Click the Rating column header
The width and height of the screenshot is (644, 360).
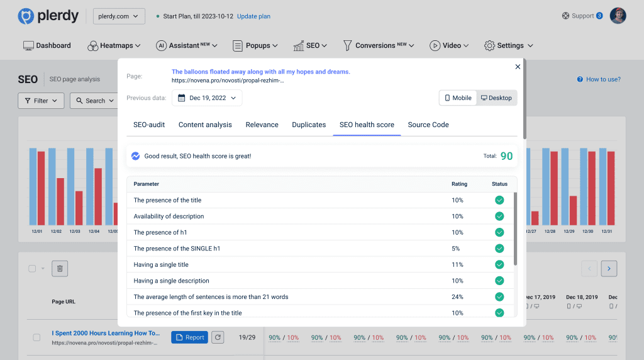tap(459, 184)
